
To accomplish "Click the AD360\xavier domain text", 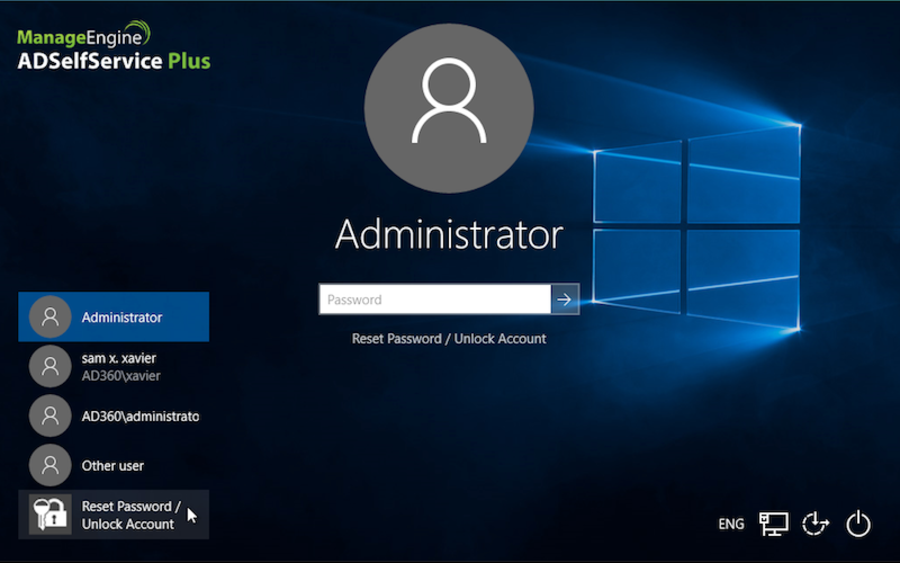I will tap(121, 376).
